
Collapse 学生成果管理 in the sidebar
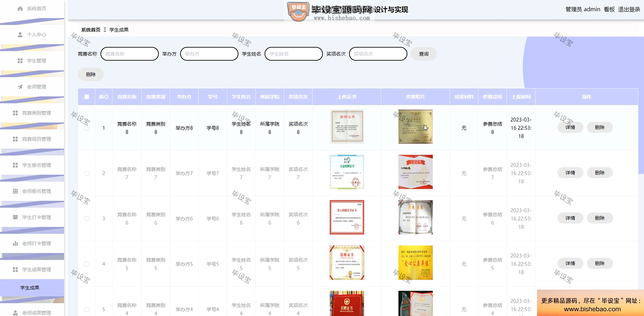(32, 270)
